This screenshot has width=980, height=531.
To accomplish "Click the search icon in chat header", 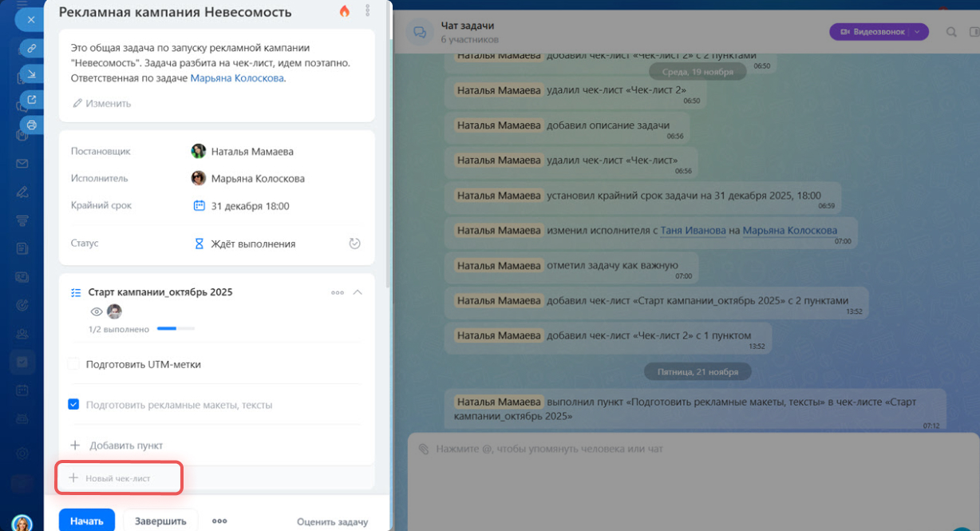I will coord(951,32).
